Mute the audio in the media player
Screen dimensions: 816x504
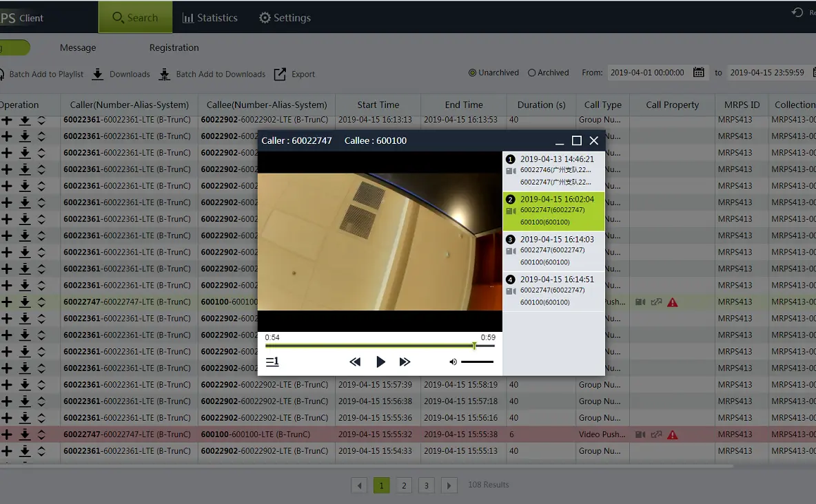[x=451, y=361]
